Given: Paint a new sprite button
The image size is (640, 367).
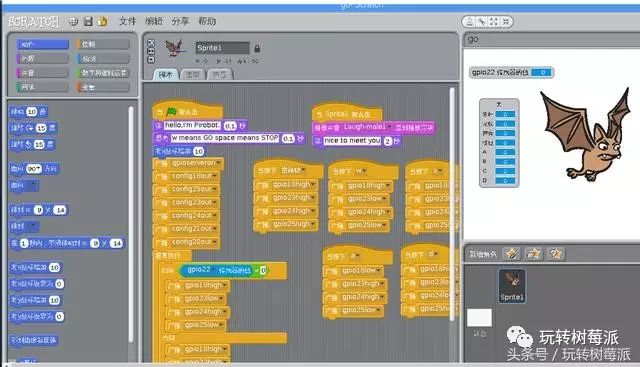Looking at the screenshot, I should [512, 254].
